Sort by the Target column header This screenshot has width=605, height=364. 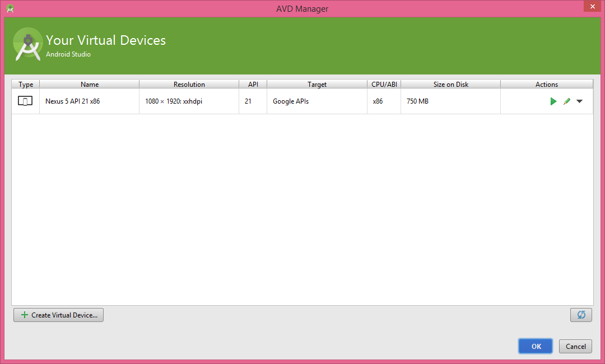(317, 84)
